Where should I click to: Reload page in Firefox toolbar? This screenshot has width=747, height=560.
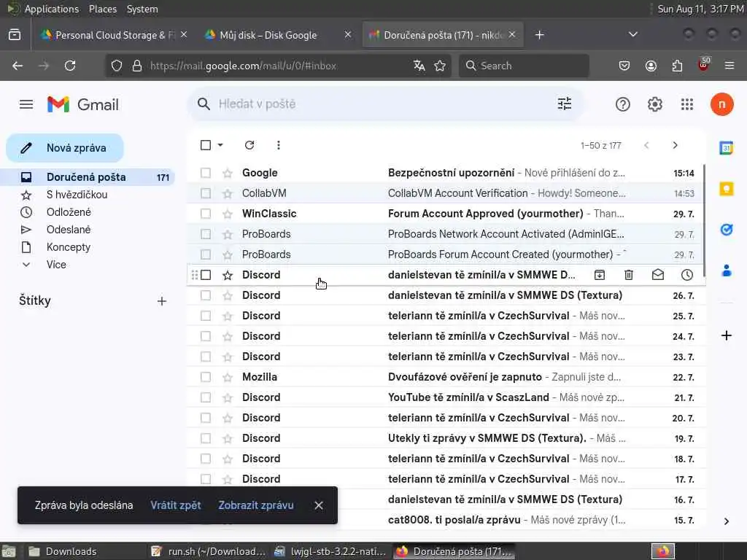[x=70, y=66]
